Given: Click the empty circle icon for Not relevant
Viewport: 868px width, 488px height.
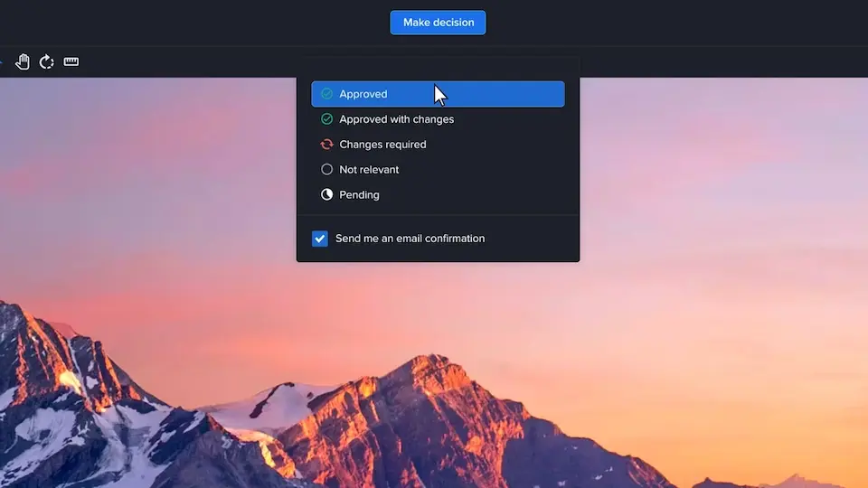Looking at the screenshot, I should [327, 170].
